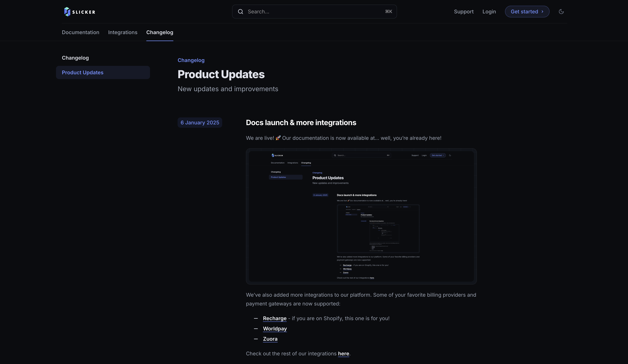Click the 'here' integrations link

(343, 354)
